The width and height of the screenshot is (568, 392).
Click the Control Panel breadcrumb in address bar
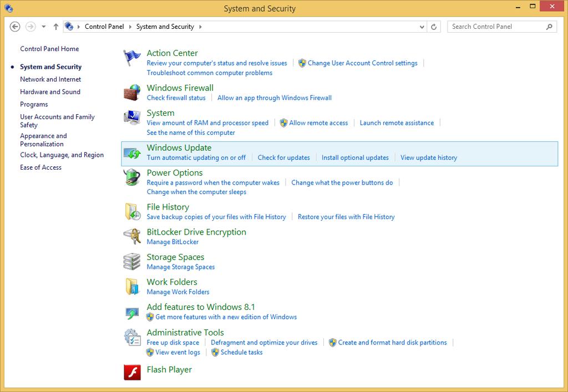pos(104,27)
